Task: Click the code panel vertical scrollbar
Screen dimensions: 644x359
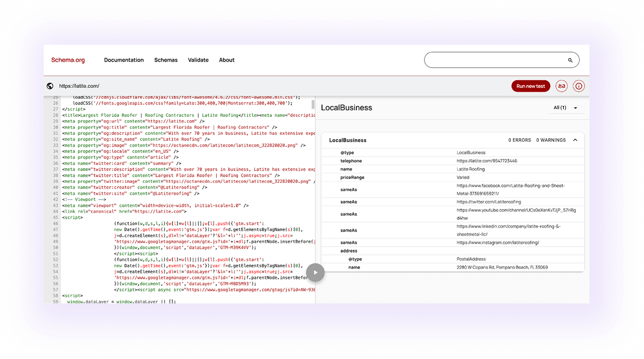Action: pyautogui.click(x=313, y=104)
